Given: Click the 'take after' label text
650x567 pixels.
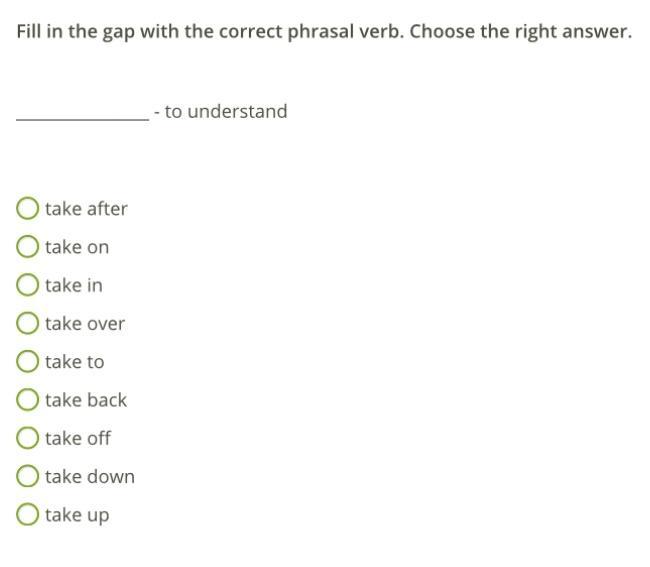Looking at the screenshot, I should pyautogui.click(x=86, y=208).
